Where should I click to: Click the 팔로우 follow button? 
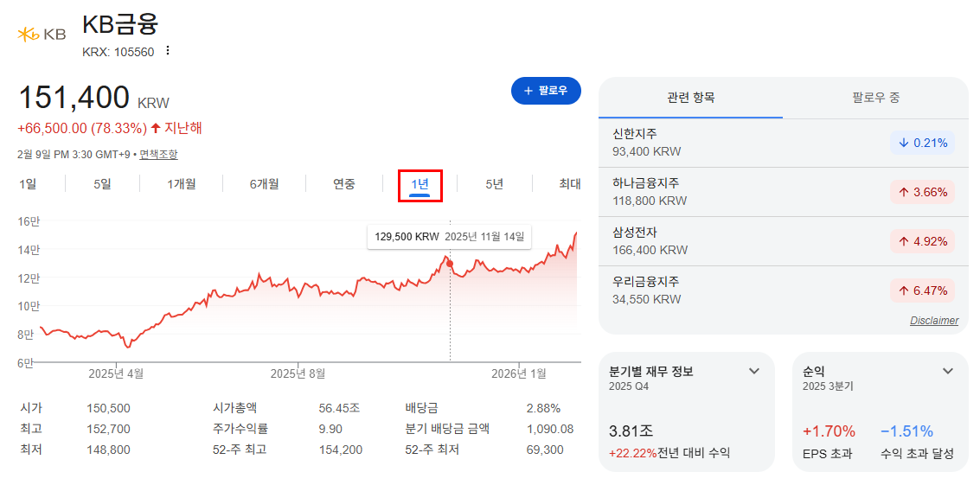point(546,91)
